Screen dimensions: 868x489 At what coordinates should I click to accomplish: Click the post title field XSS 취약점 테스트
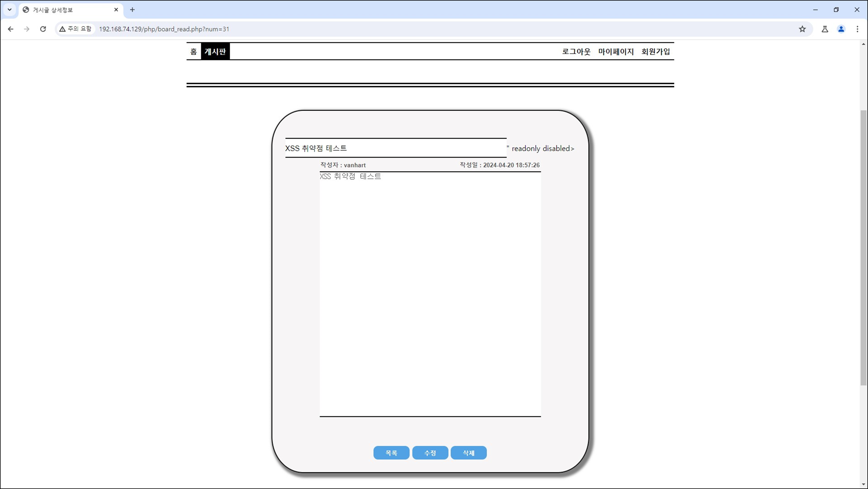396,148
